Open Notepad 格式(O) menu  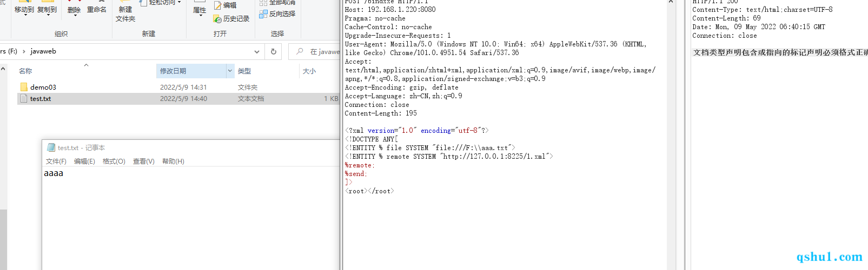pos(114,161)
